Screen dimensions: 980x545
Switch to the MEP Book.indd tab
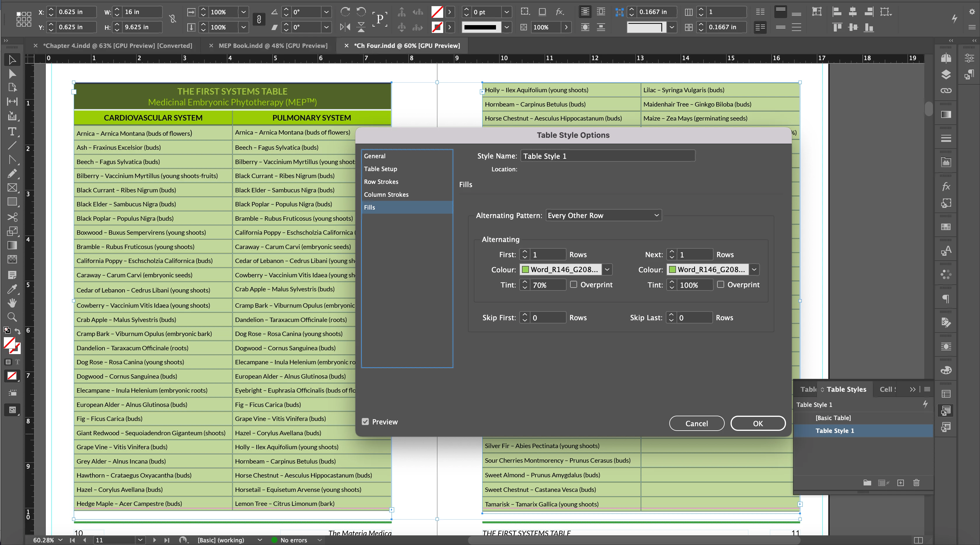click(273, 46)
